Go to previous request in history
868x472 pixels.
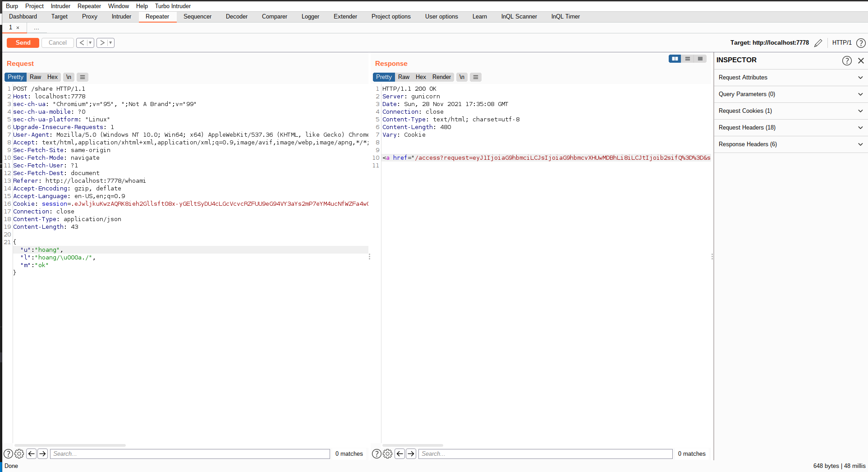tap(82, 43)
